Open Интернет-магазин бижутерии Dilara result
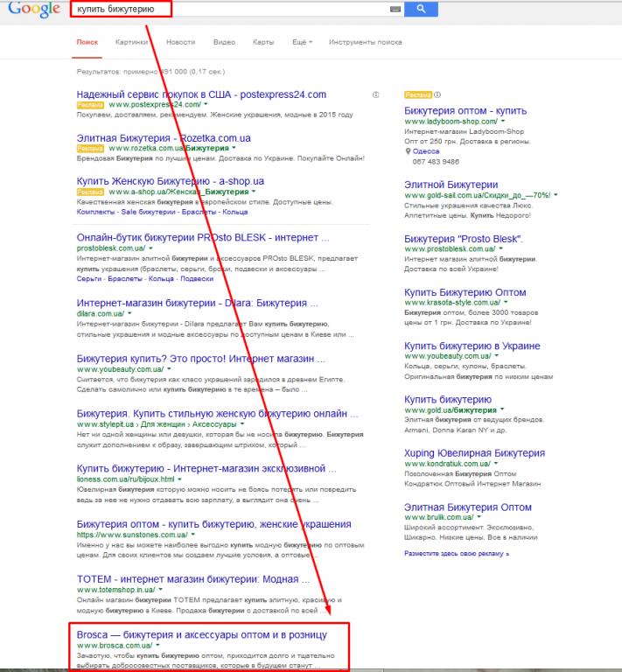Image resolution: width=622 pixels, height=672 pixels. point(197,303)
